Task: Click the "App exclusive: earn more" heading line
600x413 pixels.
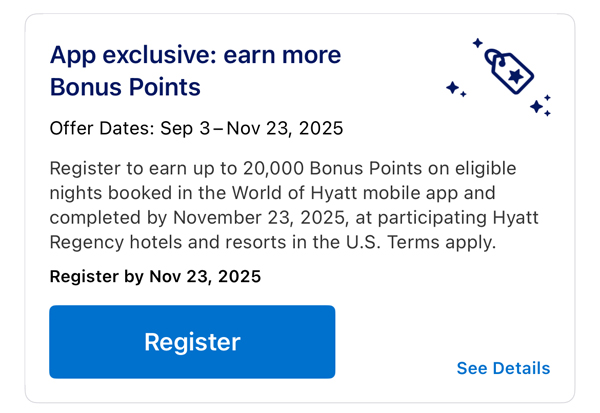Action: (195, 55)
